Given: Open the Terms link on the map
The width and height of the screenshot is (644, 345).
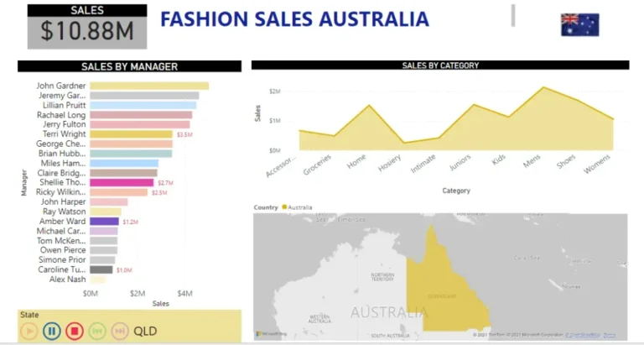Looking at the screenshot, I should pos(610,334).
